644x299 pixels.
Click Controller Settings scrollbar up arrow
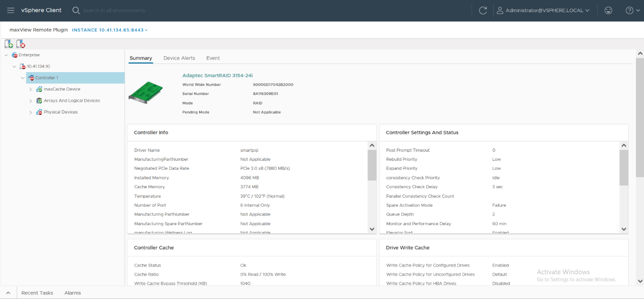624,145
